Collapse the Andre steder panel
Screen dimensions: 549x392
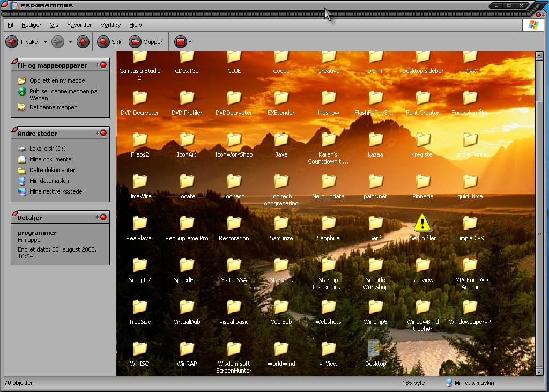click(103, 133)
